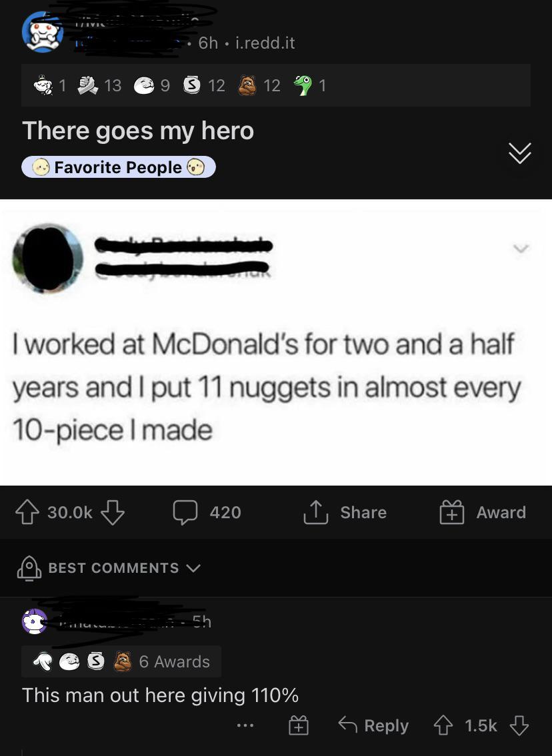552x756 pixels.
Task: Open the subreddit avatar icon
Action: [x=43, y=32]
